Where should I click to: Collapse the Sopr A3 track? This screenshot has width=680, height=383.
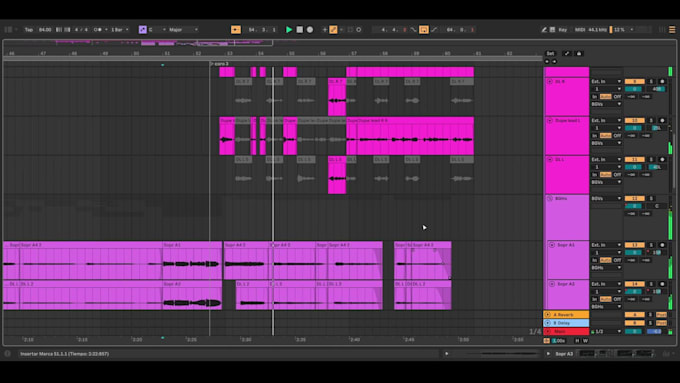552,284
